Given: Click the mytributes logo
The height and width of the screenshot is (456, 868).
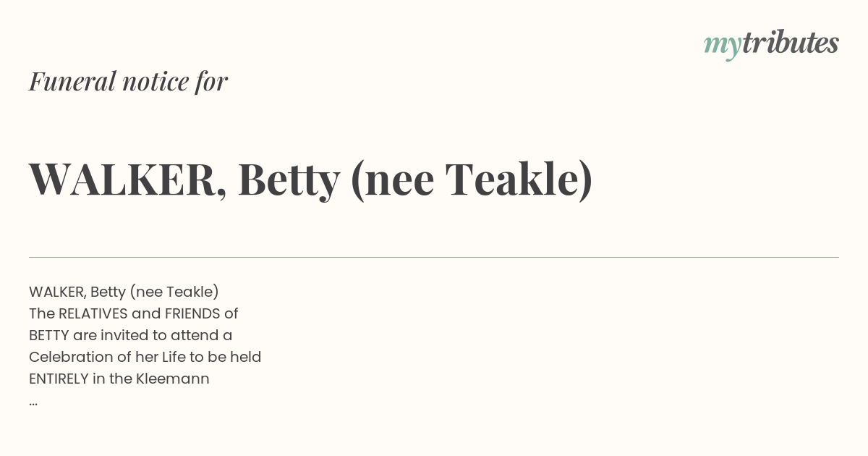Looking at the screenshot, I should point(771,44).
